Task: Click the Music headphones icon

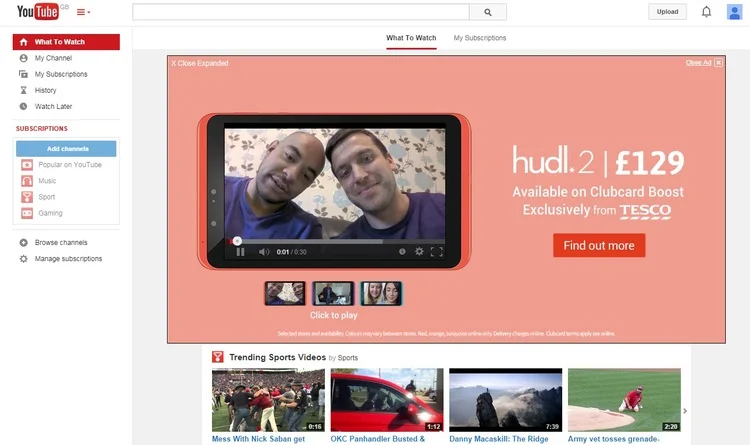Action: [x=27, y=181]
